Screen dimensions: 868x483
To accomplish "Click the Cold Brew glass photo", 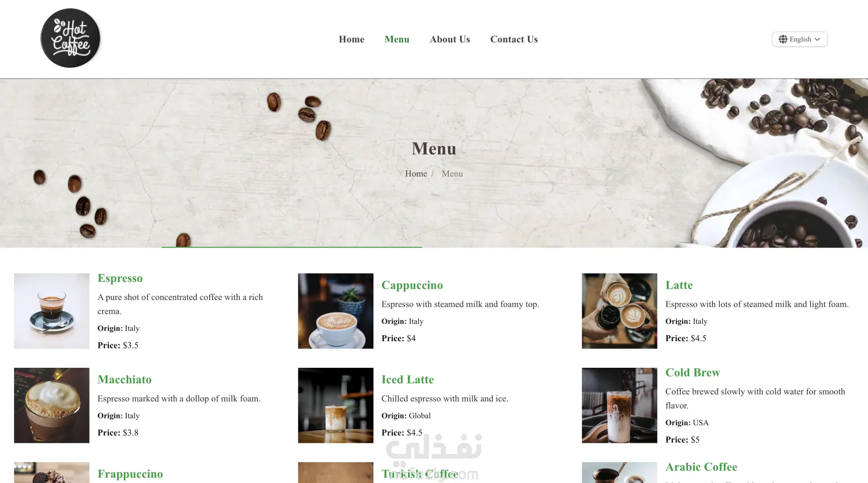I will pos(619,405).
